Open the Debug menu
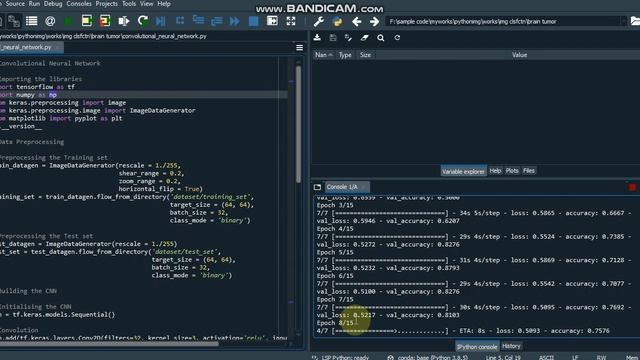Screen dimensions: 640x360 53,4
